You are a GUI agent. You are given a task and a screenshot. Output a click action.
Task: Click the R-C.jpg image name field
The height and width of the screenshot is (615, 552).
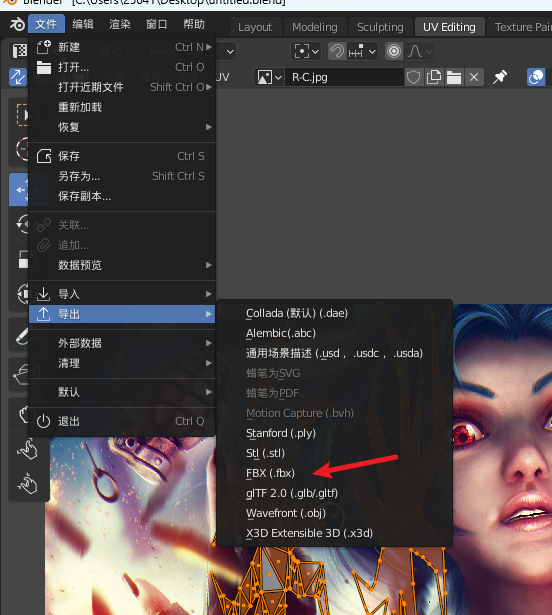[344, 77]
